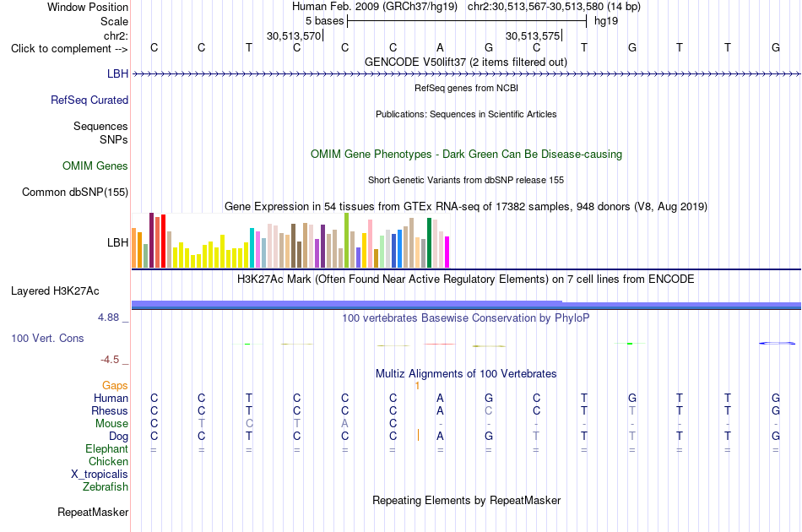Viewport: 802px width, 532px height.
Task: Click the Window Position label
Action: click(x=88, y=7)
